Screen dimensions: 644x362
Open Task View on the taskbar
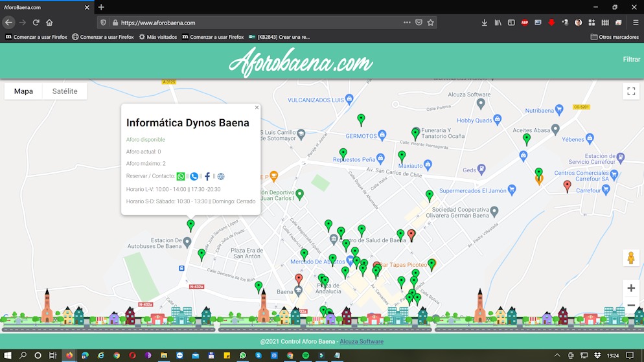pos(52,356)
